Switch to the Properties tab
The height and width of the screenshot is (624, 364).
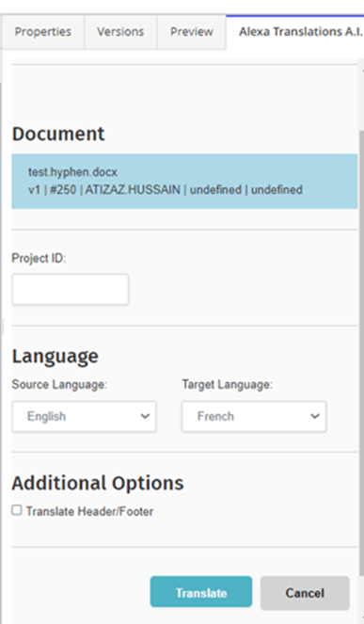pos(42,32)
